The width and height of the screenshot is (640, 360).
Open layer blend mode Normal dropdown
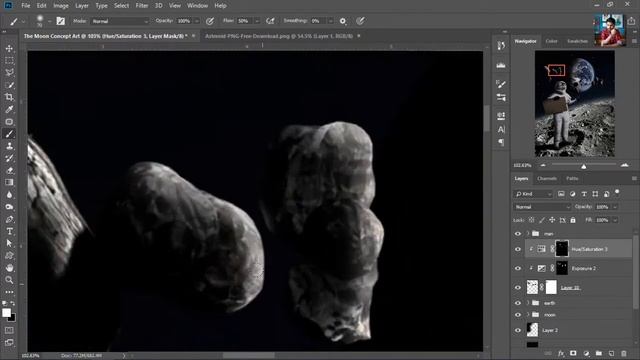pos(542,207)
